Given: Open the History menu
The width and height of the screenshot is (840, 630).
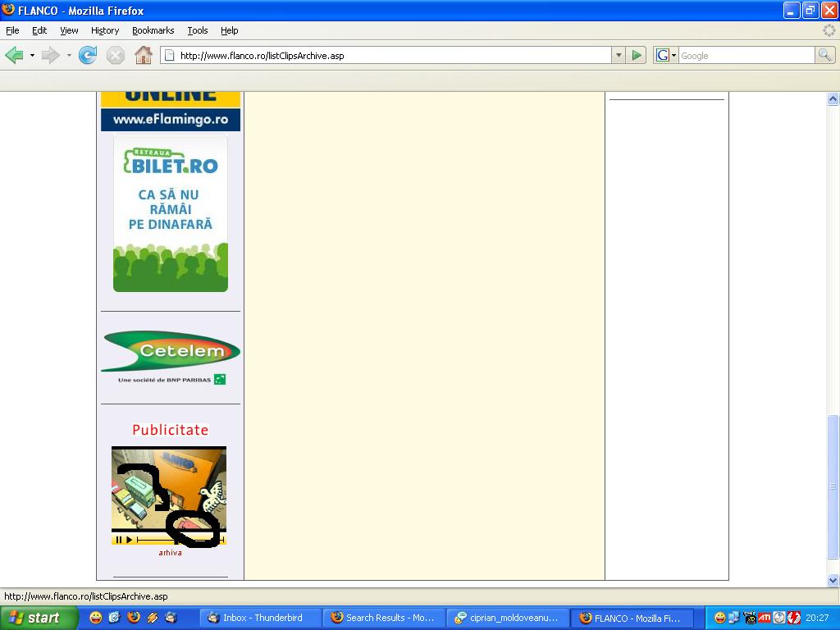Looking at the screenshot, I should 105,30.
